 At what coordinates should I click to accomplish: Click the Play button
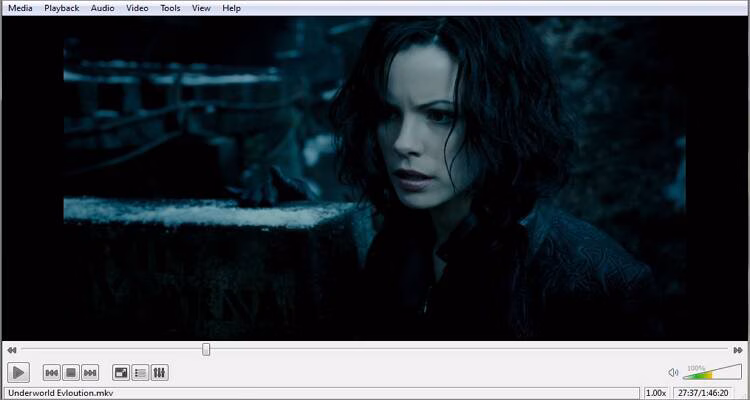(19, 372)
